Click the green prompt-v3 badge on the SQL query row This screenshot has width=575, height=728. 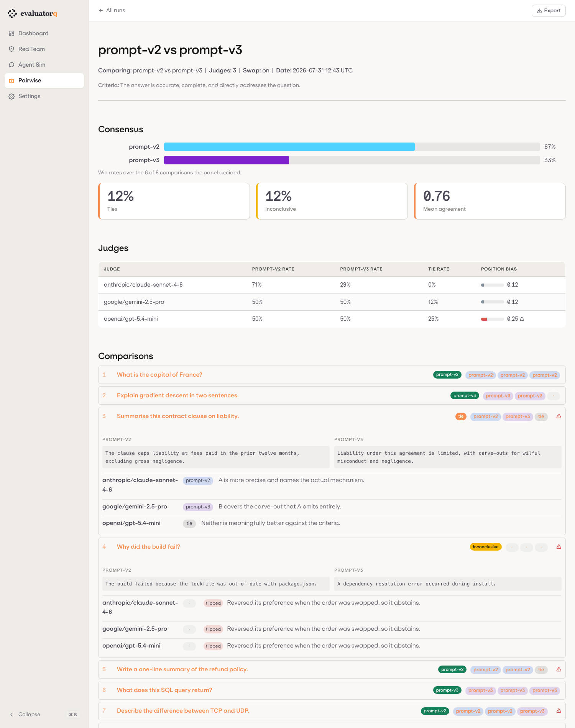pos(447,690)
